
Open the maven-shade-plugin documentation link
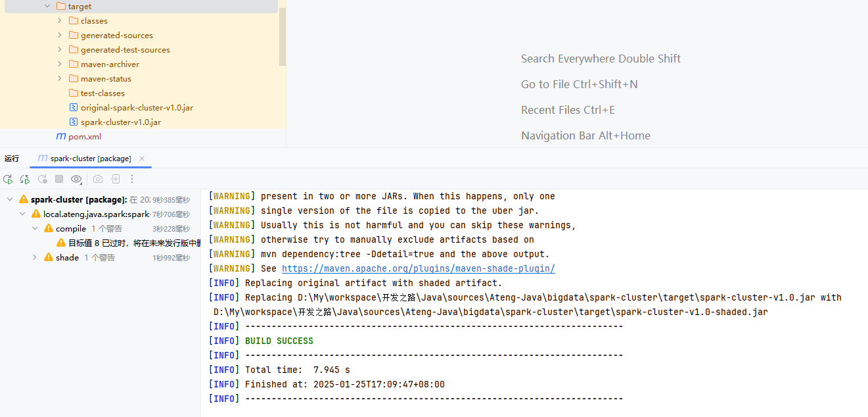point(418,268)
